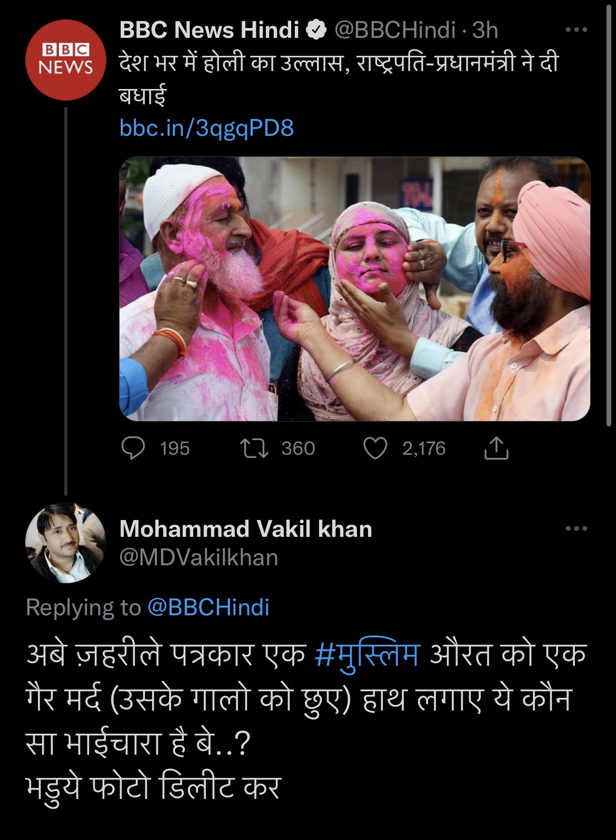
Task: Click the retweet arrows icon
Action: click(x=254, y=448)
